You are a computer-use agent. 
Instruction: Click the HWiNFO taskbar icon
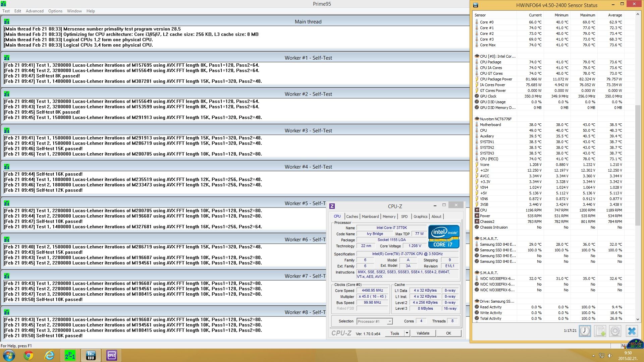(91, 355)
